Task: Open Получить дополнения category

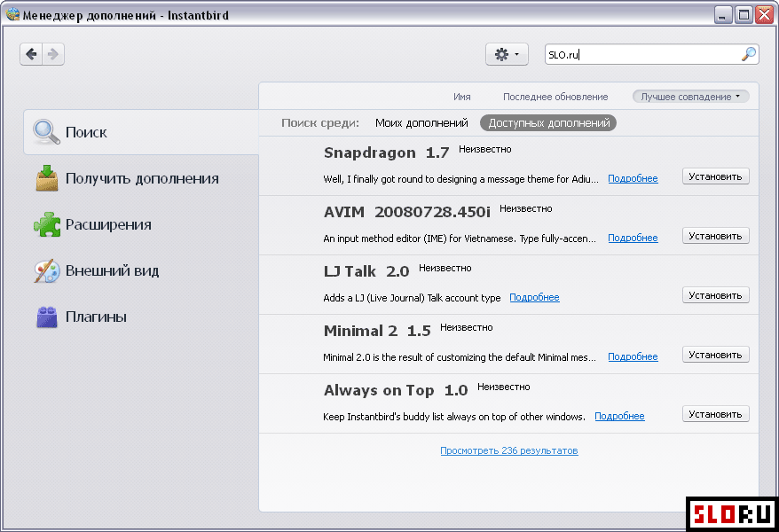Action: pyautogui.click(x=141, y=178)
